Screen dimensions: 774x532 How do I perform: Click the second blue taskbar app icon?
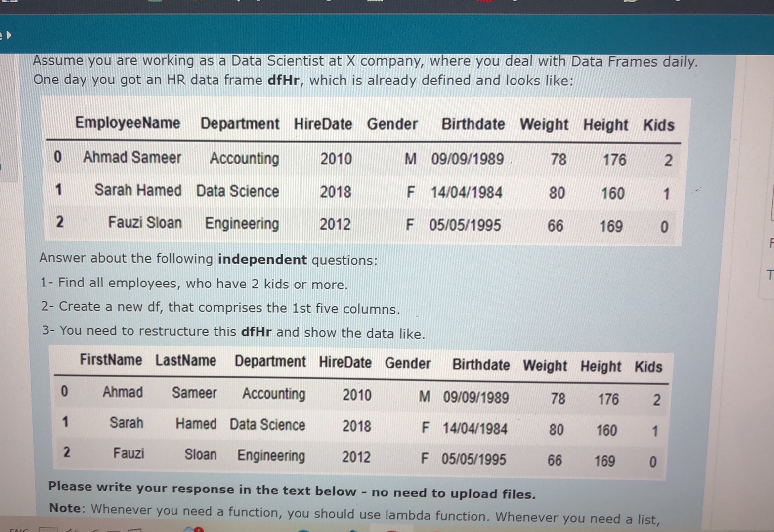coord(353,531)
